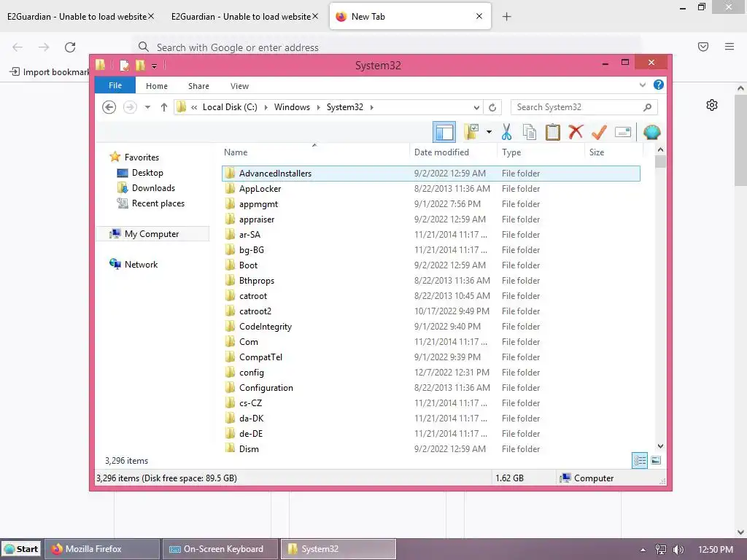Open dropdown arrow beside folder options icon
Image resolution: width=747 pixels, height=560 pixels.
(489, 132)
